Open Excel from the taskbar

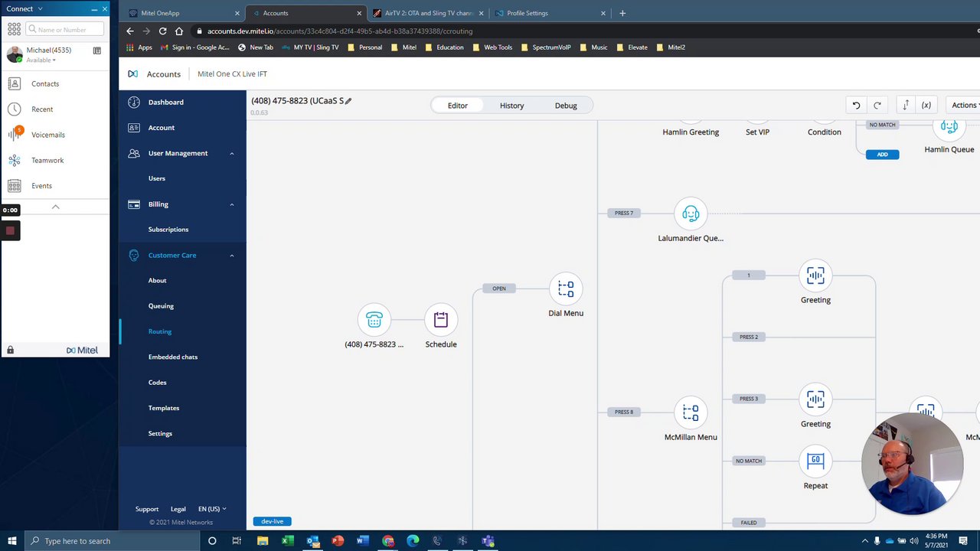pos(288,541)
